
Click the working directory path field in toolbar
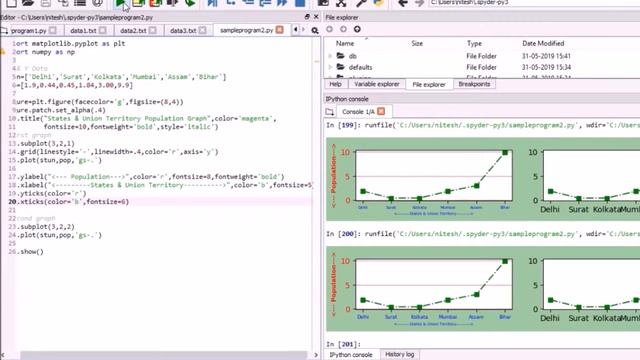coord(534,3)
